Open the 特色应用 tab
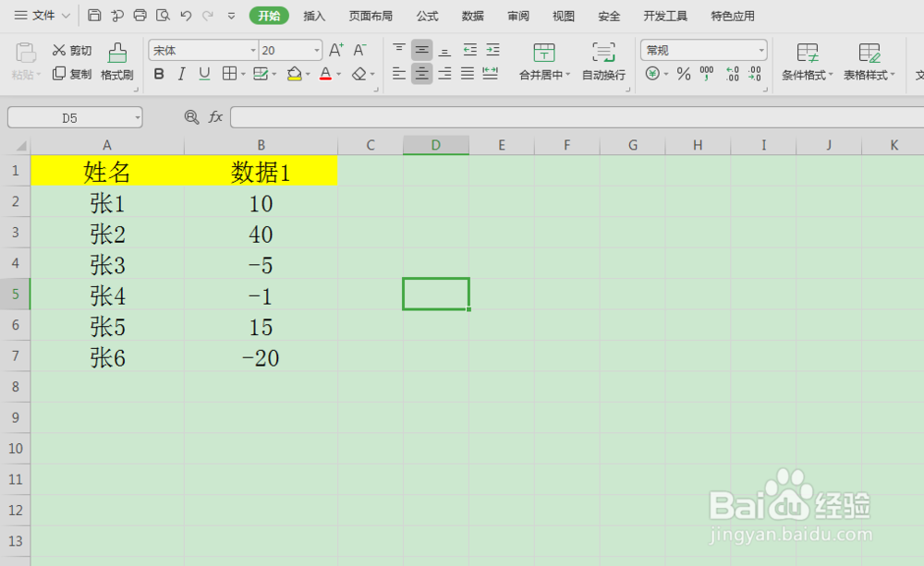This screenshot has height=566, width=924. pos(733,16)
